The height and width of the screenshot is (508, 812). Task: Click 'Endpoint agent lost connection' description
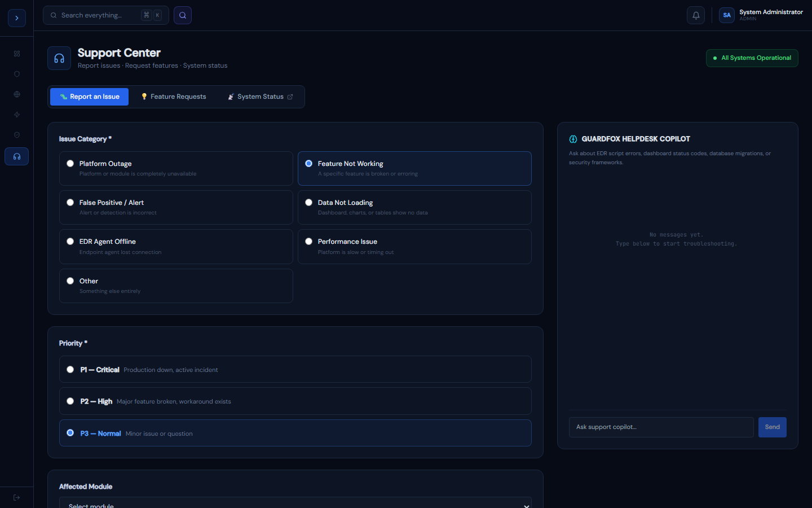[x=121, y=252]
